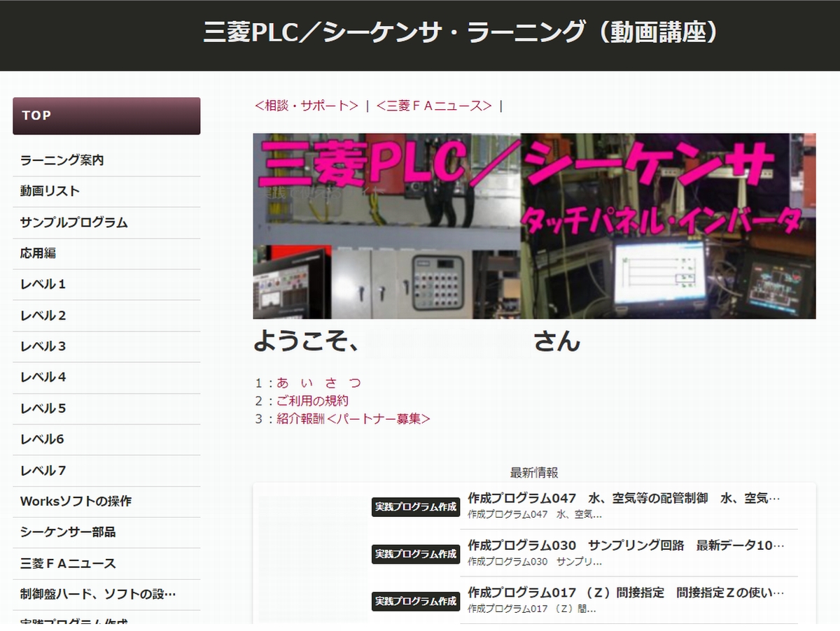Click excerpt text 作成プログラム047 水、空気…
The height and width of the screenshot is (631, 840).
[x=535, y=514]
